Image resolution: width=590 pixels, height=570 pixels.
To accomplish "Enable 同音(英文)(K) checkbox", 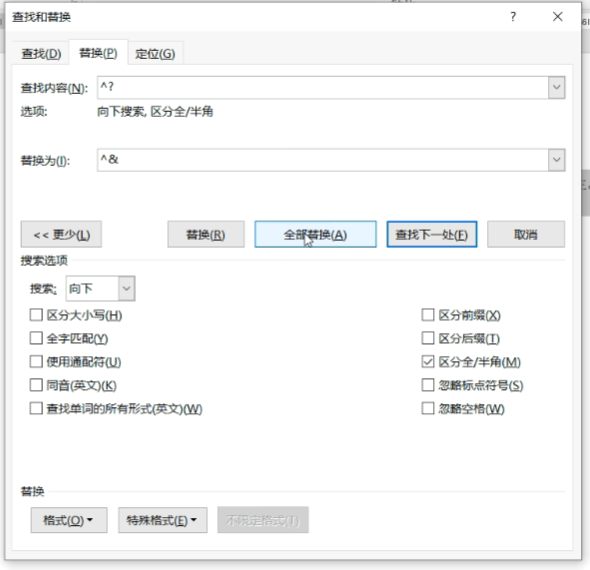I will coord(36,385).
